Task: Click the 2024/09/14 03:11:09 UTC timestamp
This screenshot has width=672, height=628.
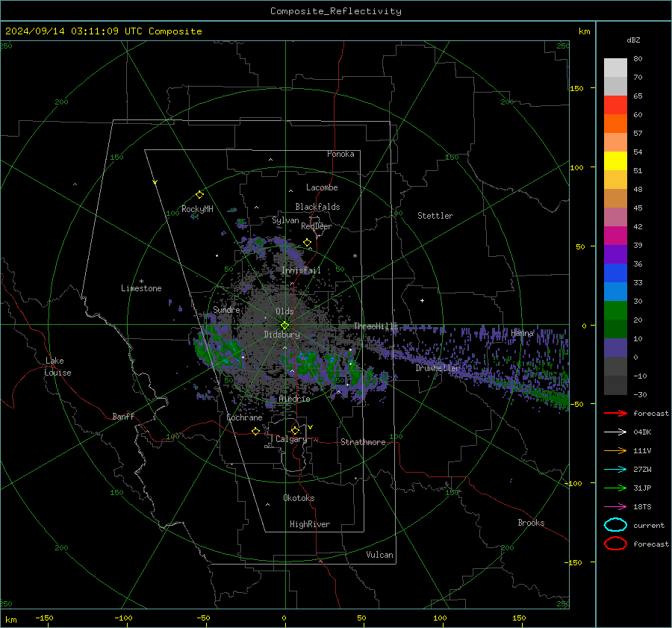Action: (72, 31)
